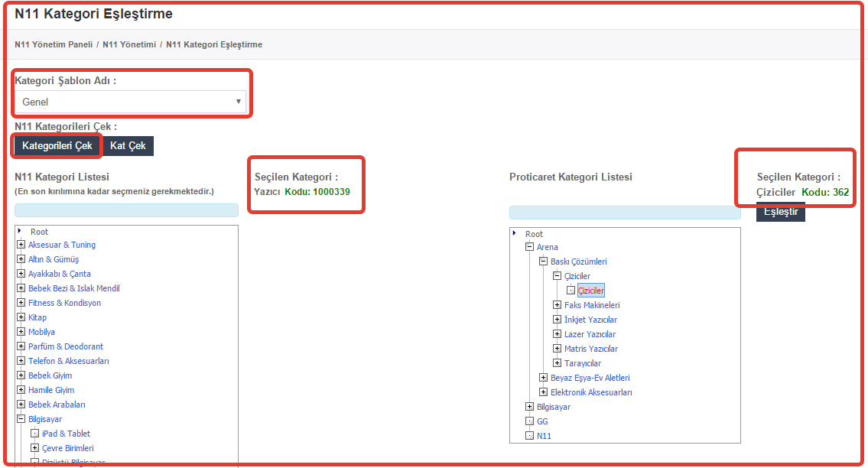Expand the Bebek Bezi & Islak Mendil node
Viewport: 868px width, 468px height.
tap(21, 288)
